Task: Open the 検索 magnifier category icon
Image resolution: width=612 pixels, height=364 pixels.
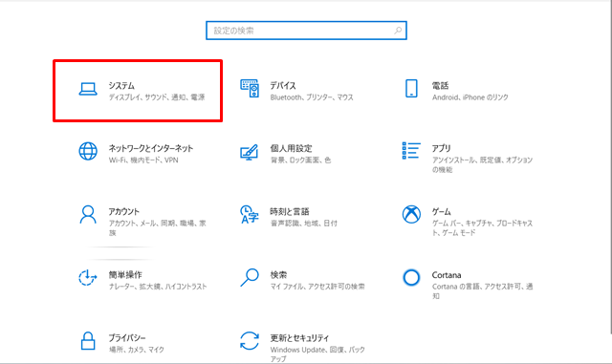Action: click(x=250, y=277)
